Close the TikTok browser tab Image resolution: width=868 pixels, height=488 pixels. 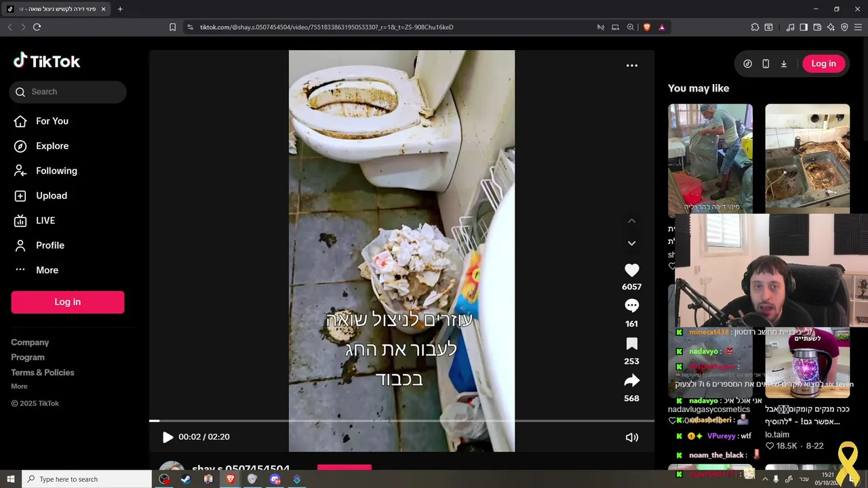pos(103,9)
